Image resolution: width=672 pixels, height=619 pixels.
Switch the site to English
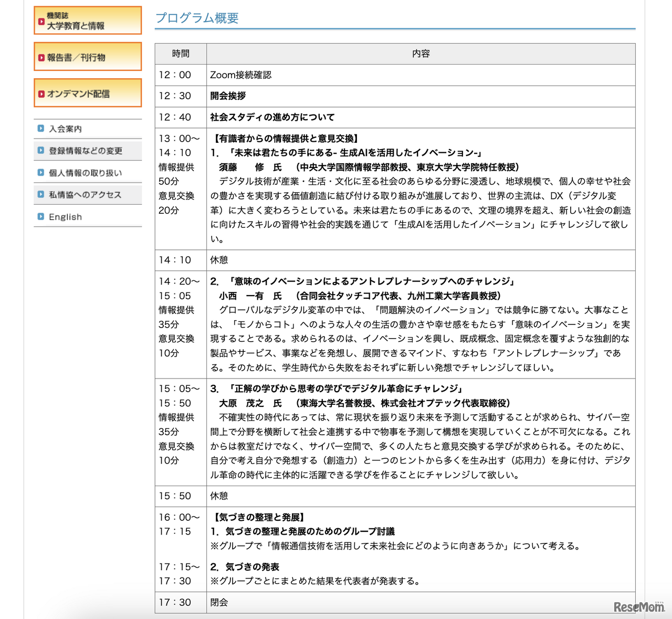pos(65,216)
